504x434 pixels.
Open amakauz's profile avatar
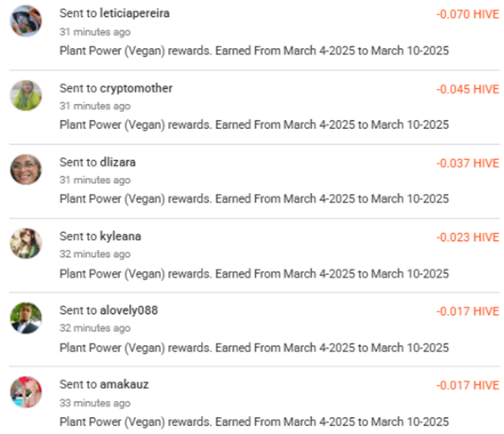tap(26, 392)
